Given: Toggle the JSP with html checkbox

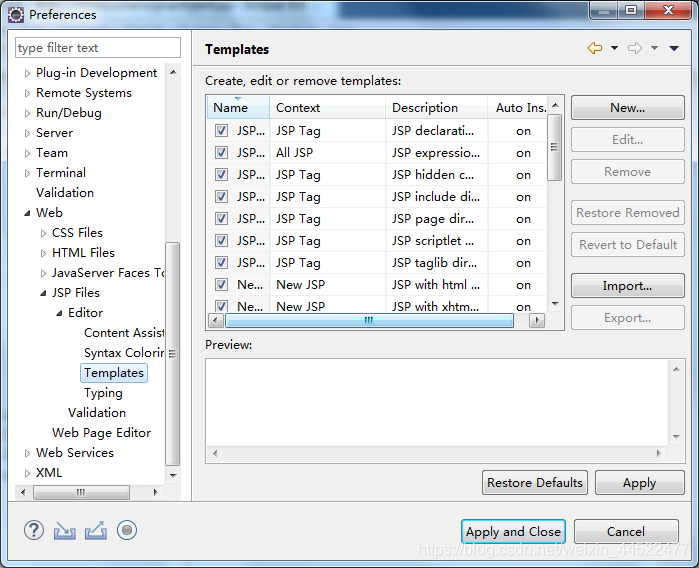Looking at the screenshot, I should 221,284.
